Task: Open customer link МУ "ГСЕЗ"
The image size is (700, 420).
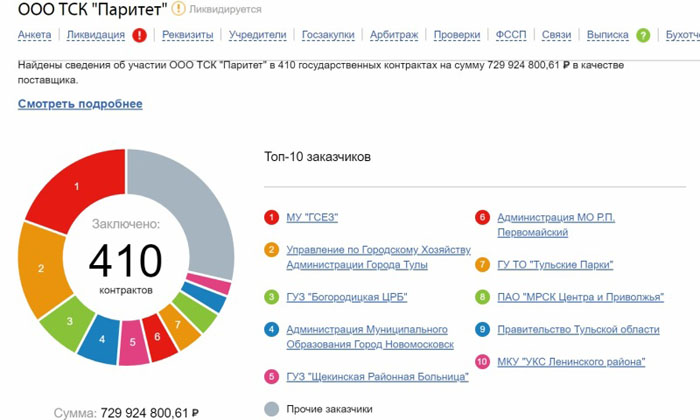Action: tap(313, 217)
